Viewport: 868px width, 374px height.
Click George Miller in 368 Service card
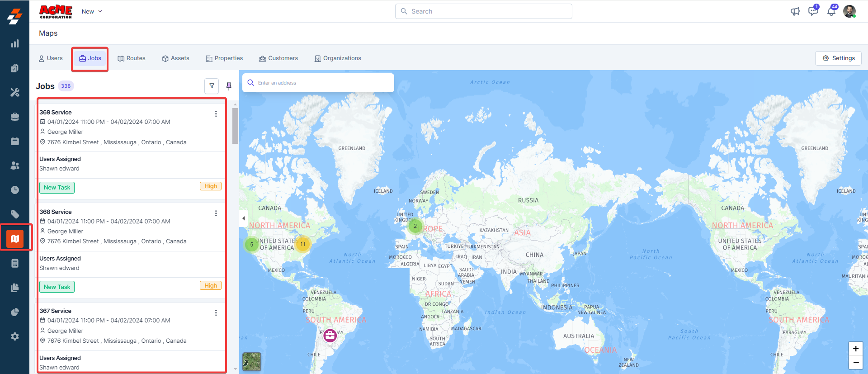[x=65, y=232]
